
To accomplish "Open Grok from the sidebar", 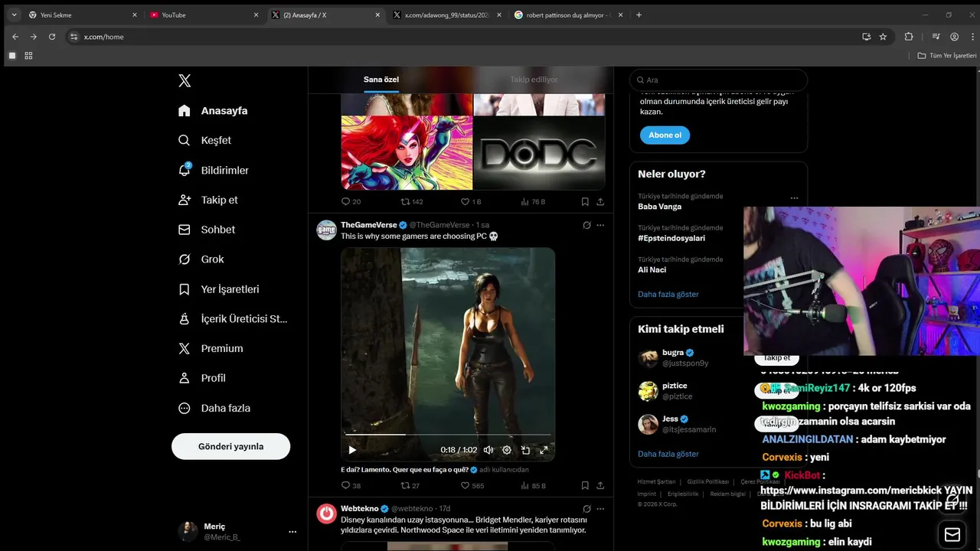I will (201, 259).
